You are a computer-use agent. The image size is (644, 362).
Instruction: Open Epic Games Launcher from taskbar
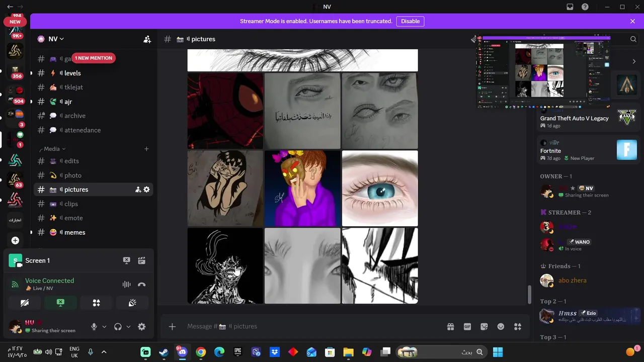238,352
